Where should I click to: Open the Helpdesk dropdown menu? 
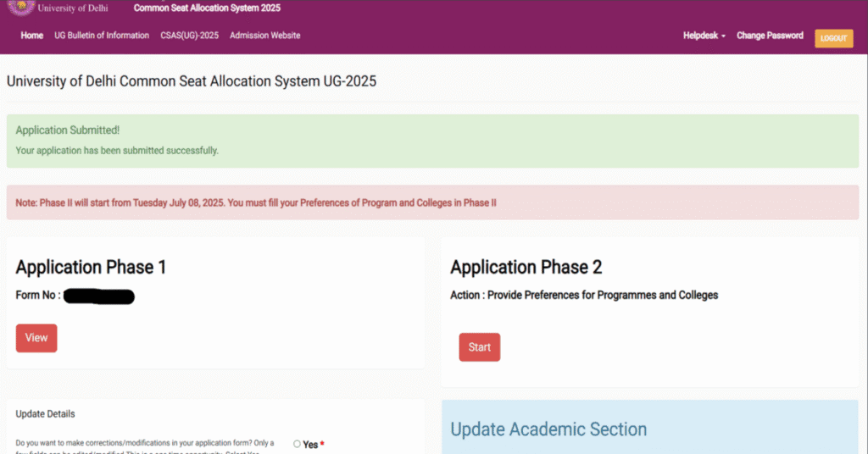(x=704, y=36)
